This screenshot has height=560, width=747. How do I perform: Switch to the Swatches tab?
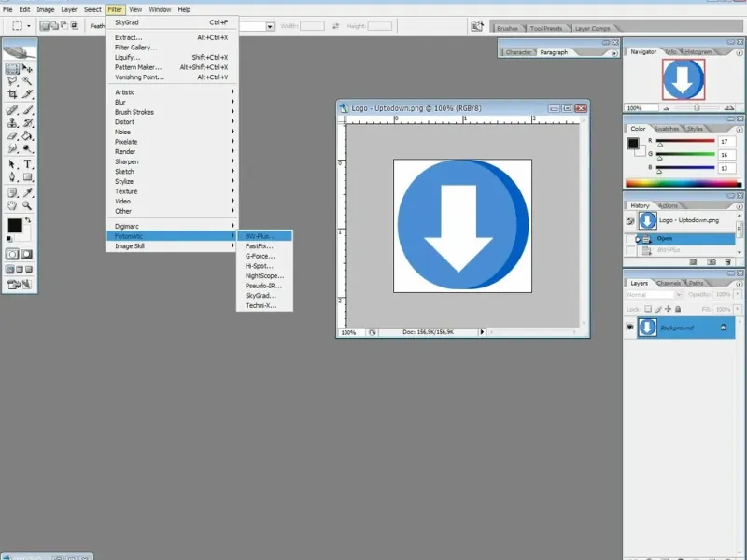(x=667, y=129)
